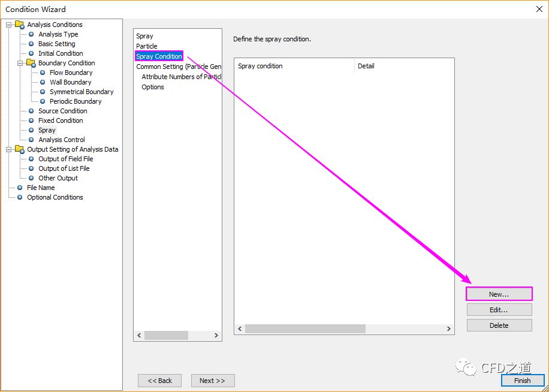Viewport: 549px width, 392px height.
Task: Select Output of List File item
Action: [64, 168]
